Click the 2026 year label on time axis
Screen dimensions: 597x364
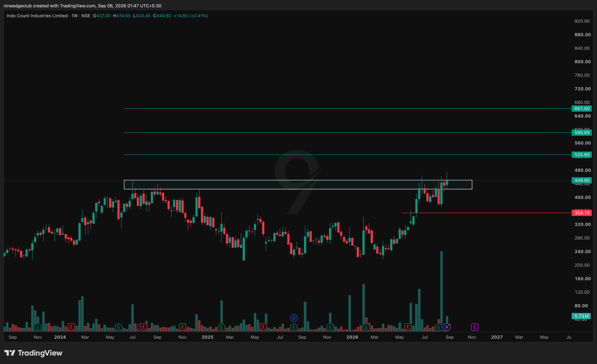(x=352, y=337)
